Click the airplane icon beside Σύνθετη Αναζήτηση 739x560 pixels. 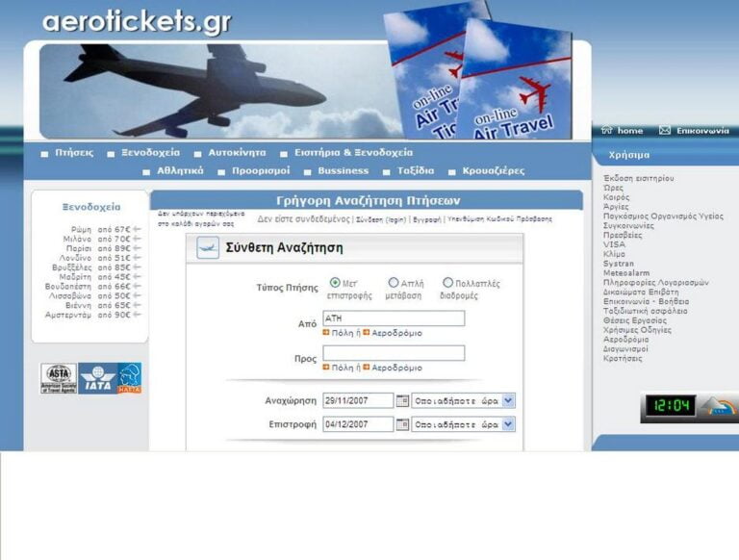(207, 248)
